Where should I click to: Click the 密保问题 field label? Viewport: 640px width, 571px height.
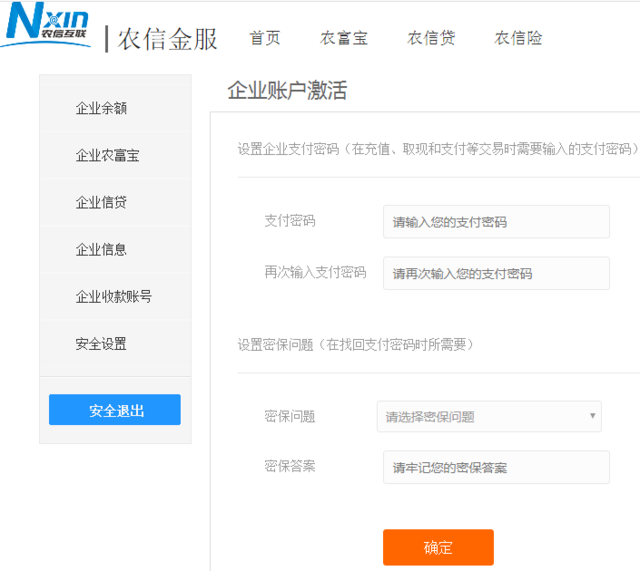(290, 416)
